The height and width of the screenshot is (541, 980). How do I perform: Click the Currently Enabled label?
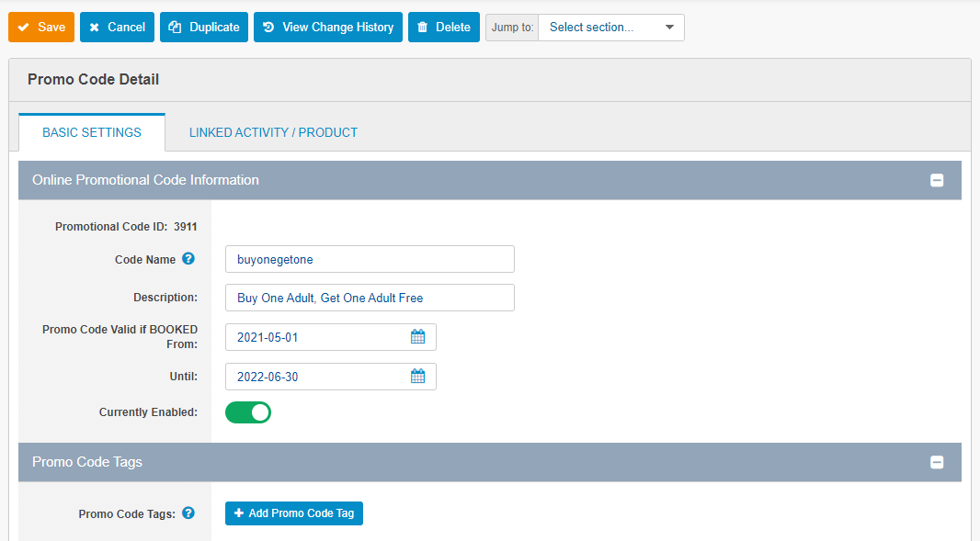coord(148,412)
